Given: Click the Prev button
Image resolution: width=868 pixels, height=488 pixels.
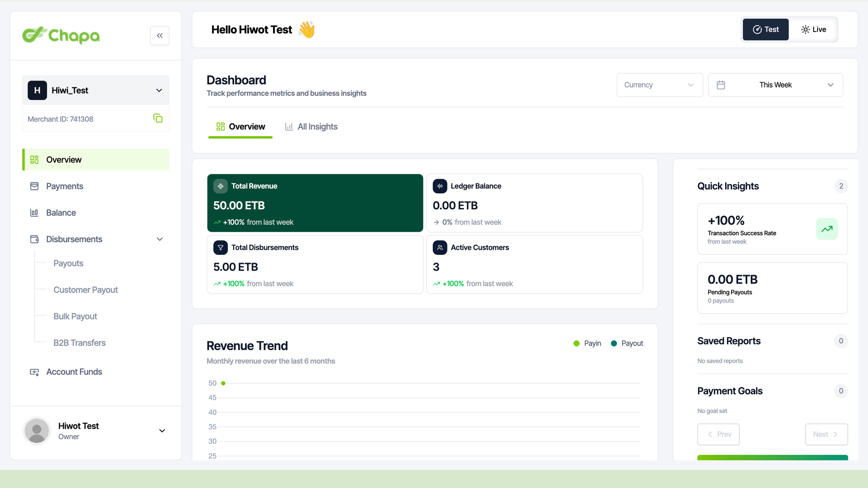Looking at the screenshot, I should click(x=718, y=434).
